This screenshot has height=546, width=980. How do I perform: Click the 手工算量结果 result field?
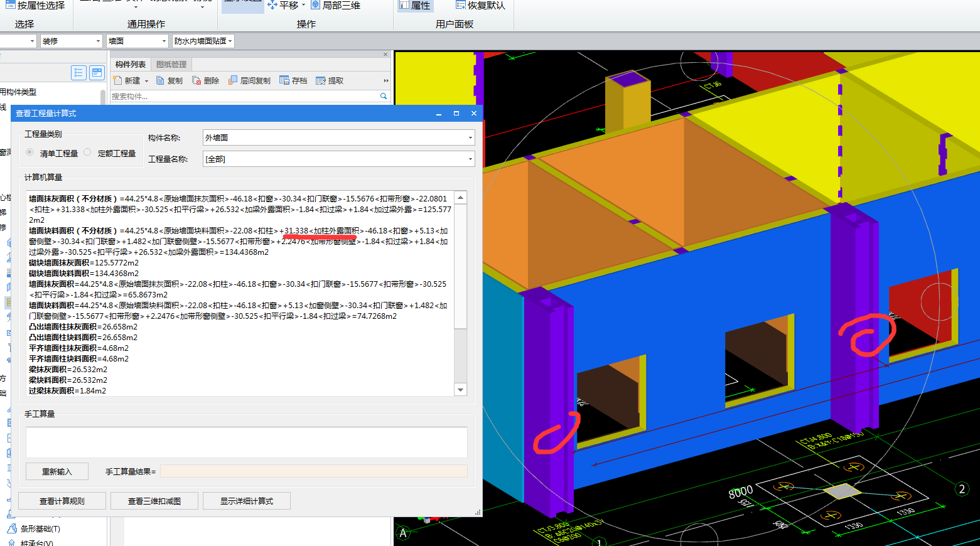click(x=314, y=471)
